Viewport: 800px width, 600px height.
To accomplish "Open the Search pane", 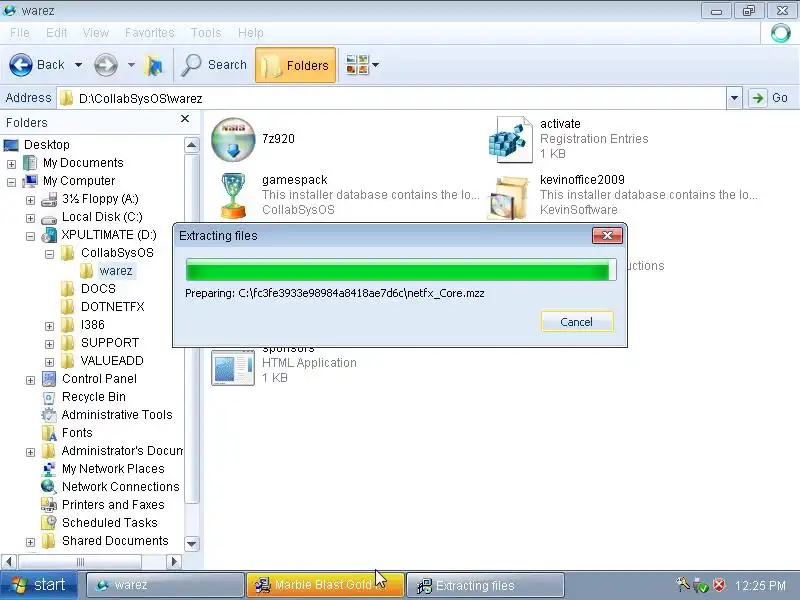I will click(x=214, y=65).
